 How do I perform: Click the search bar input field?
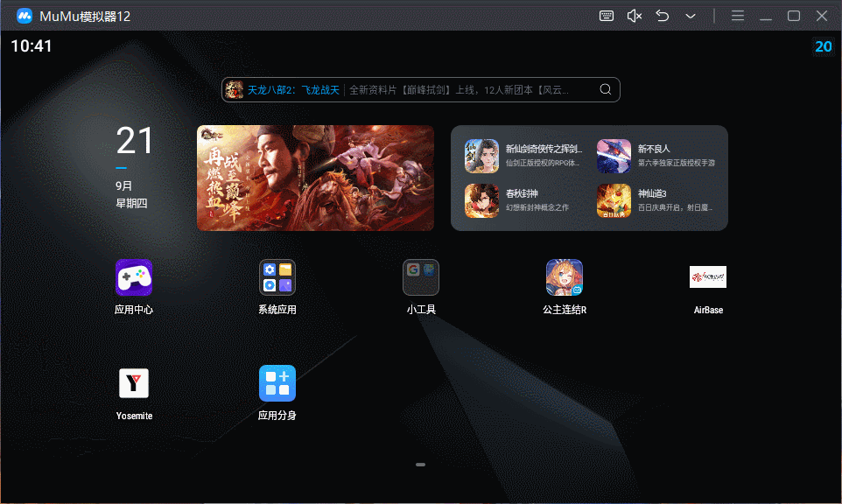pos(420,89)
